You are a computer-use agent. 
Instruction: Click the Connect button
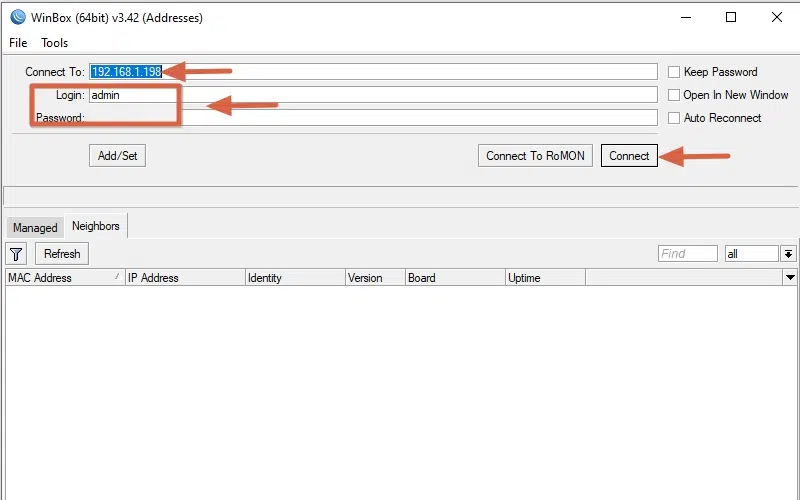click(629, 156)
